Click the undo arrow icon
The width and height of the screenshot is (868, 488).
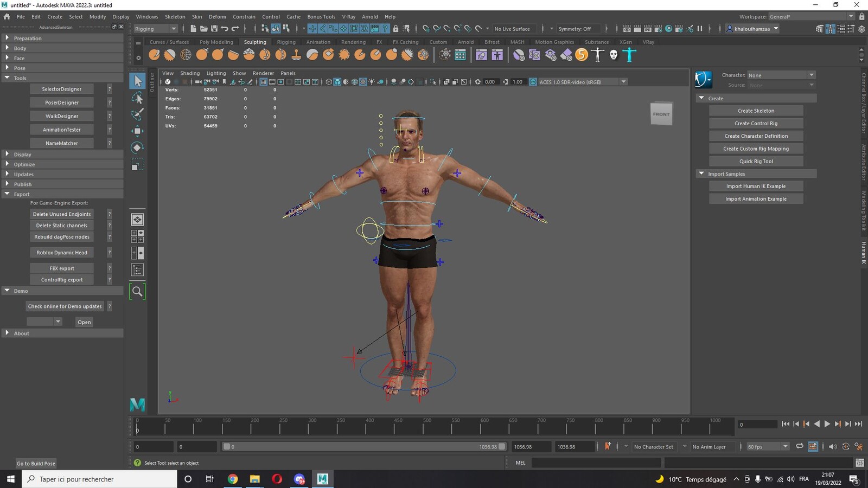tap(225, 29)
